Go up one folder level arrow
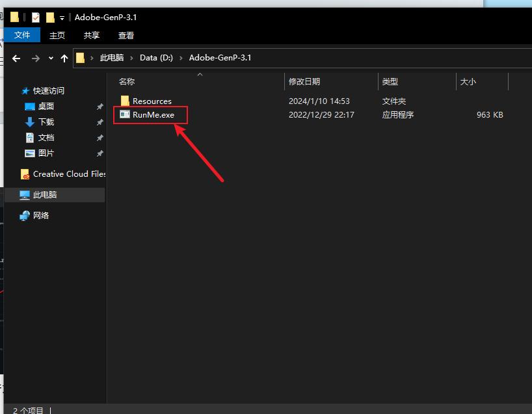 tap(64, 58)
